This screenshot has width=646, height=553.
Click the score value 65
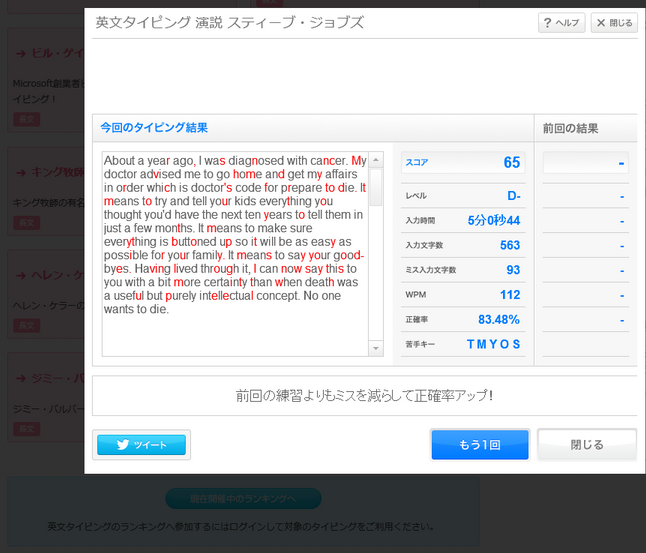coord(512,162)
